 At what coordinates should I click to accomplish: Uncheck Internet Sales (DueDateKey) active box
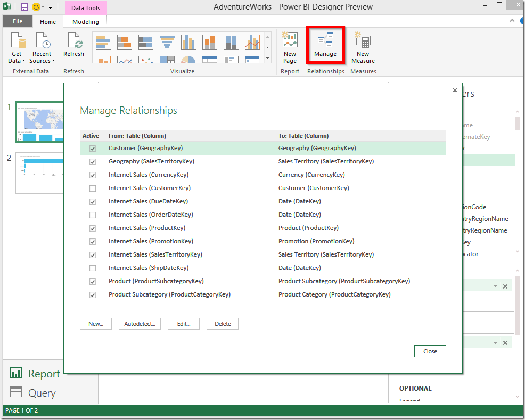[x=93, y=202]
